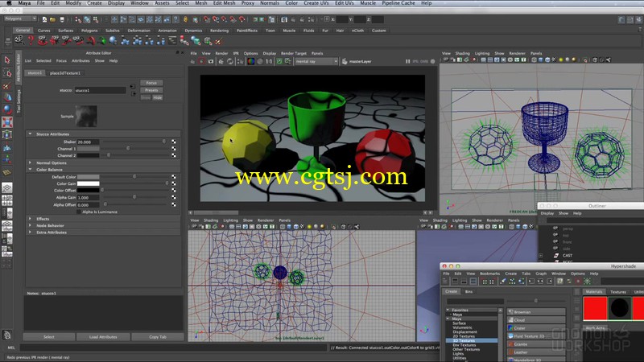Switch to Textures tab in Hypershade
The image size is (644, 362).
[618, 292]
